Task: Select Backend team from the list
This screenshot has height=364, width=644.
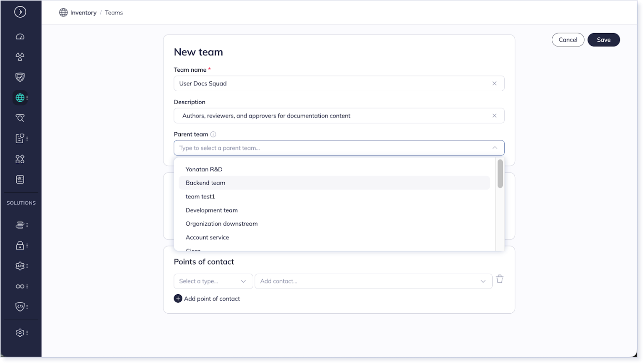Action: (205, 183)
